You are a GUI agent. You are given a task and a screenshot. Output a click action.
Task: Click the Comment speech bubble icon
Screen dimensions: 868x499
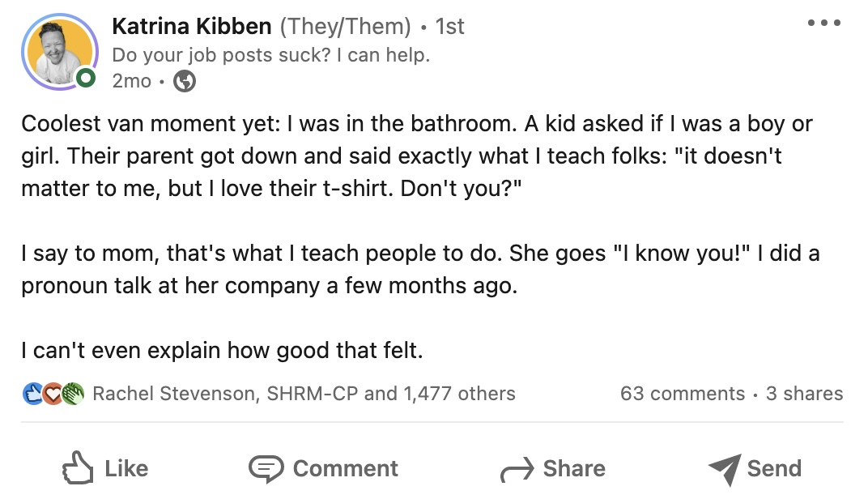266,468
